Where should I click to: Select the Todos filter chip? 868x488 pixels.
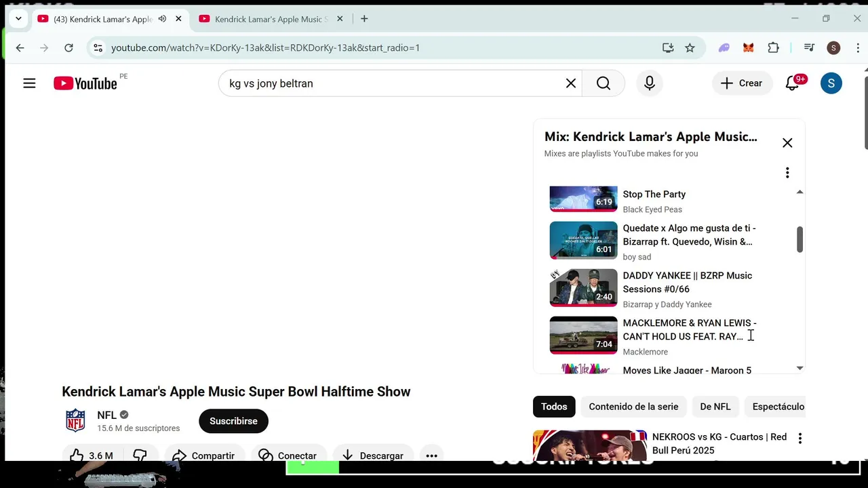pos(554,407)
